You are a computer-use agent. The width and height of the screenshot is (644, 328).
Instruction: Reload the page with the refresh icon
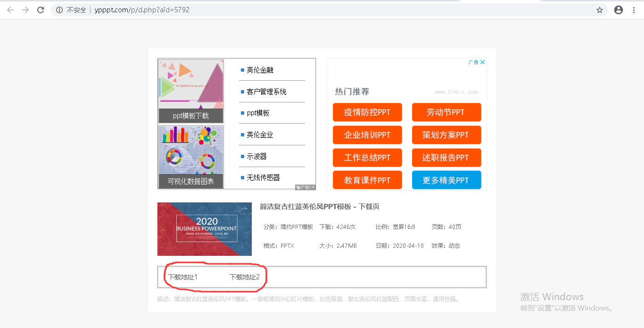(41, 10)
